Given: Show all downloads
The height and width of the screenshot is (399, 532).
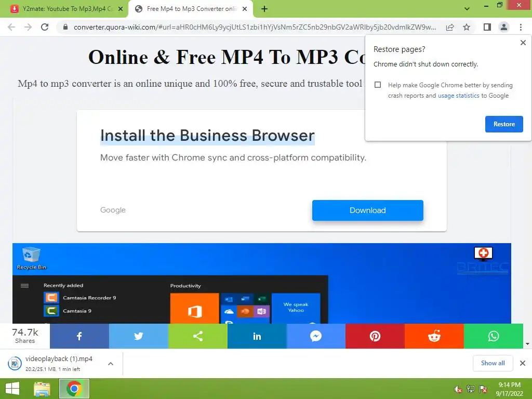Looking at the screenshot, I should click(x=493, y=363).
